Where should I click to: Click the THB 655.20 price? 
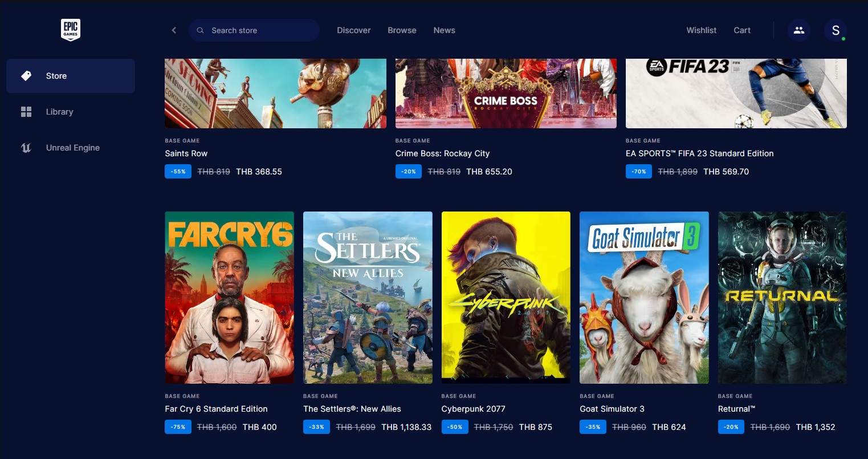[489, 172]
